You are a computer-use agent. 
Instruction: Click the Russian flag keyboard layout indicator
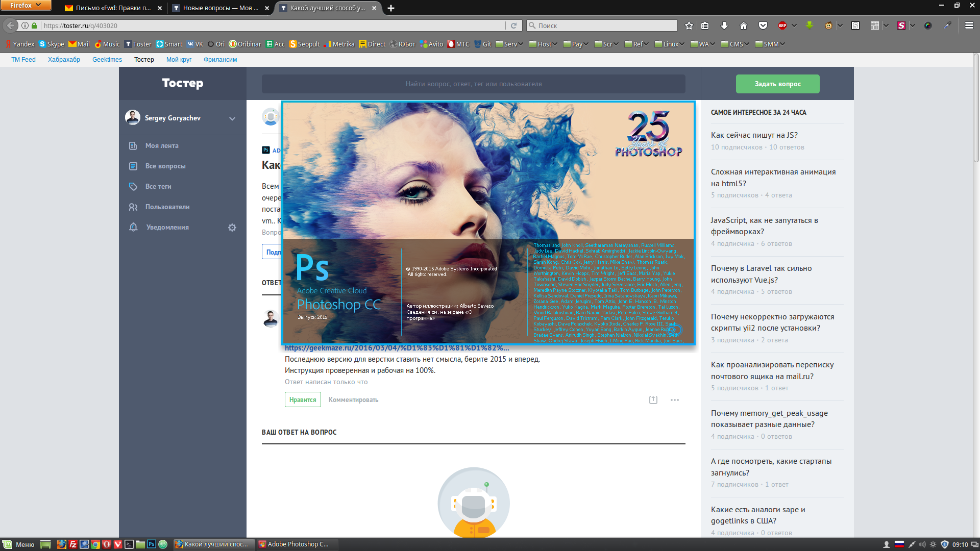[899, 544]
